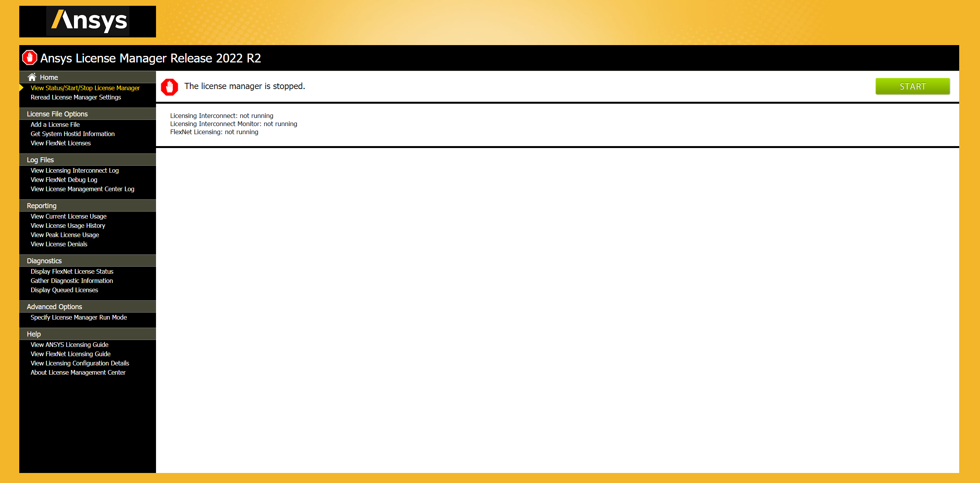Open View ANSYS Licensing Guide
This screenshot has width=980, height=483.
coord(70,345)
